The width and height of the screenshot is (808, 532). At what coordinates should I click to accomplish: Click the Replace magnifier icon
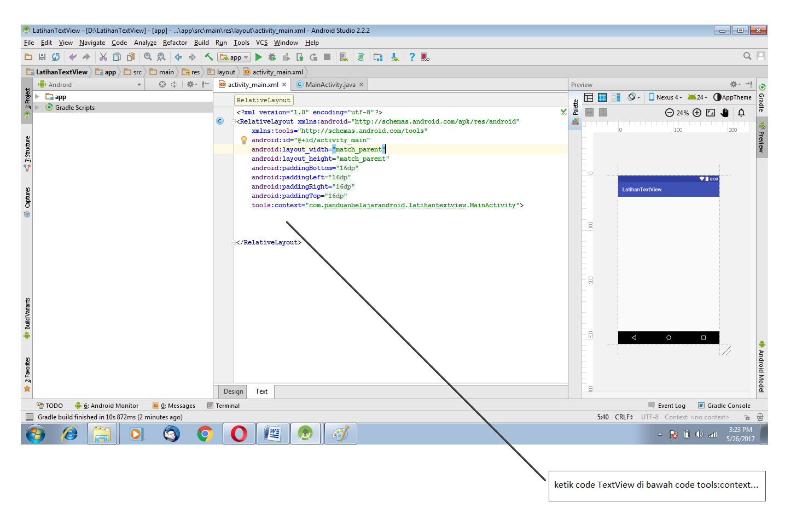click(161, 57)
